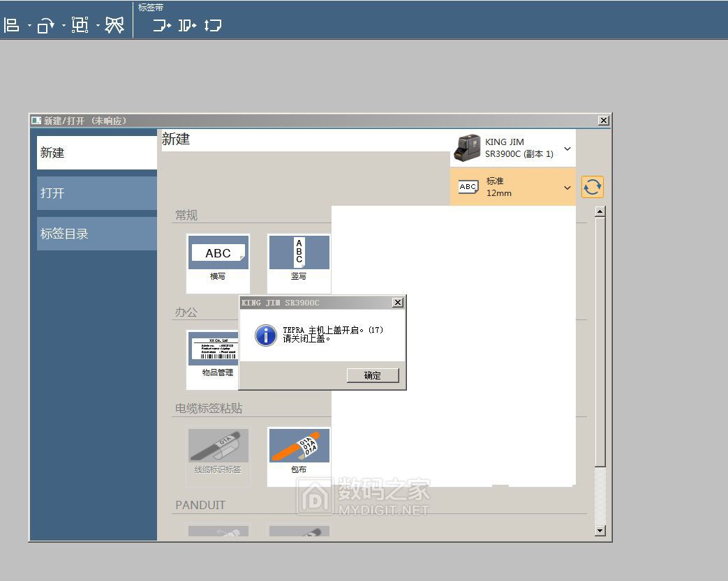Switch to the 打开 tab

pyautogui.click(x=97, y=193)
